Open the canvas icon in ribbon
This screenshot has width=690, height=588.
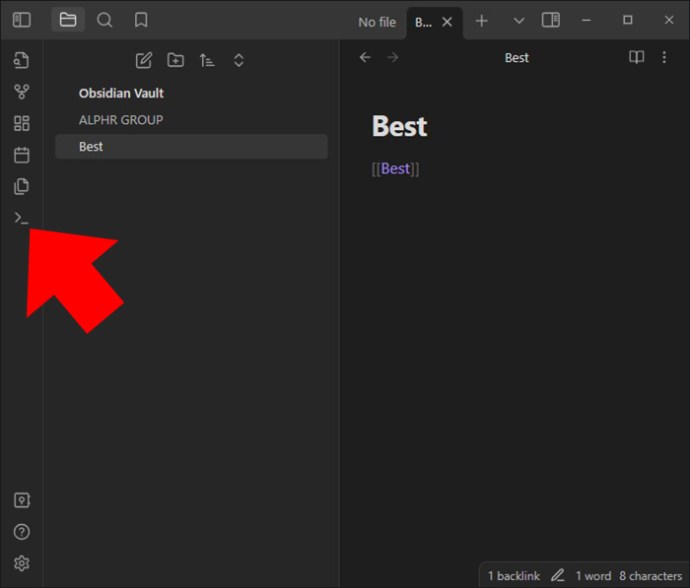(x=22, y=123)
